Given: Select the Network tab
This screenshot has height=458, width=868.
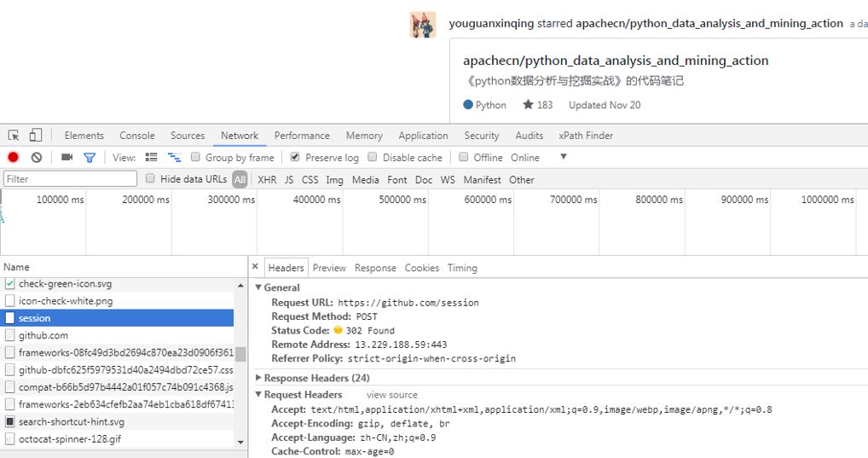Looking at the screenshot, I should point(240,136).
